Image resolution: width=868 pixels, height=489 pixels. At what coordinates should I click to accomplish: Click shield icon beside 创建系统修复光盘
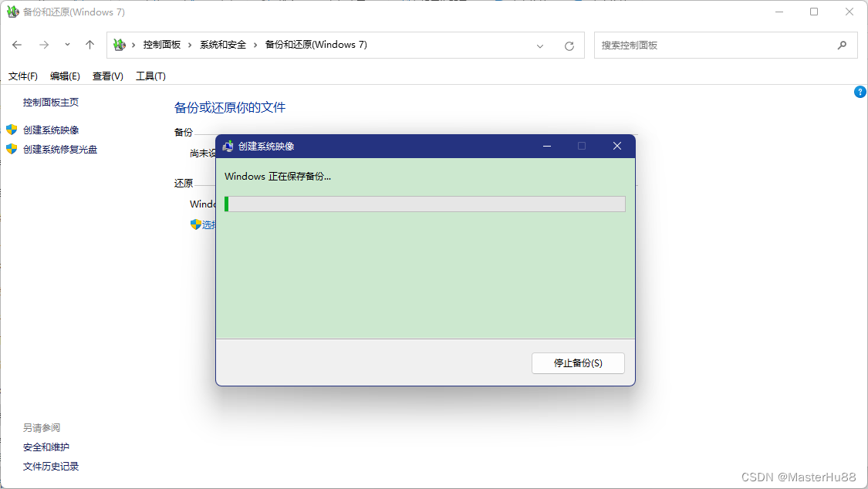pos(12,149)
